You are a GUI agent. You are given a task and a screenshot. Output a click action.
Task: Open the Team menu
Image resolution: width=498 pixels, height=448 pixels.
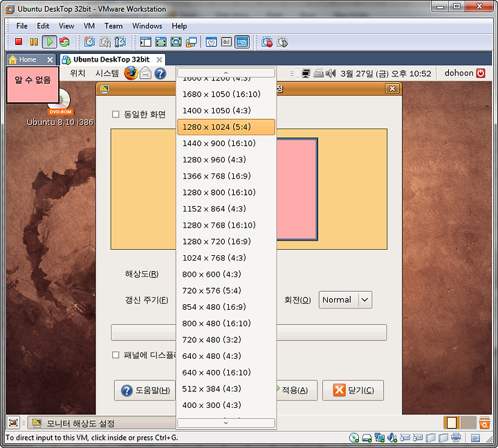(x=113, y=26)
